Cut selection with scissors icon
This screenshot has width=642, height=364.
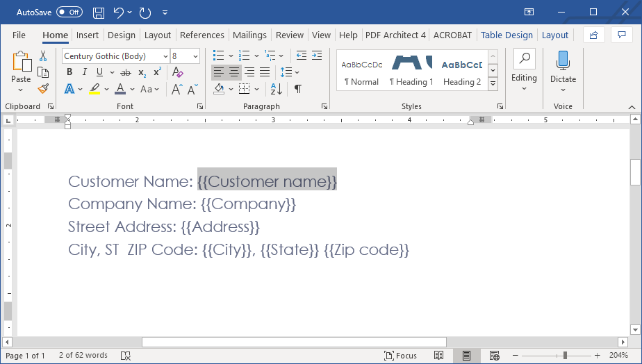[x=43, y=56]
